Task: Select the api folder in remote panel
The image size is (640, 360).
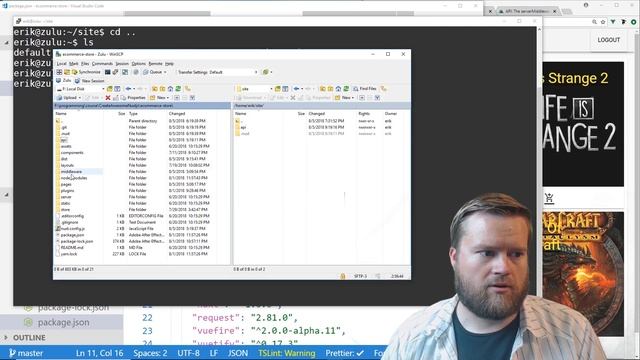Action: click(243, 127)
